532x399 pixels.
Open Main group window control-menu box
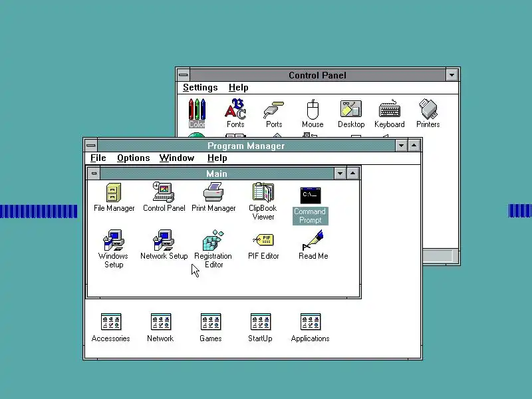click(x=94, y=174)
